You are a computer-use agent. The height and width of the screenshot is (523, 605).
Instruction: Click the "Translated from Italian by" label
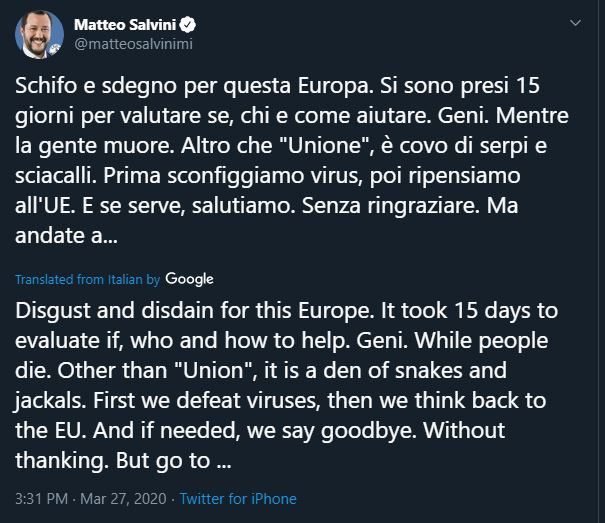pyautogui.click(x=88, y=280)
